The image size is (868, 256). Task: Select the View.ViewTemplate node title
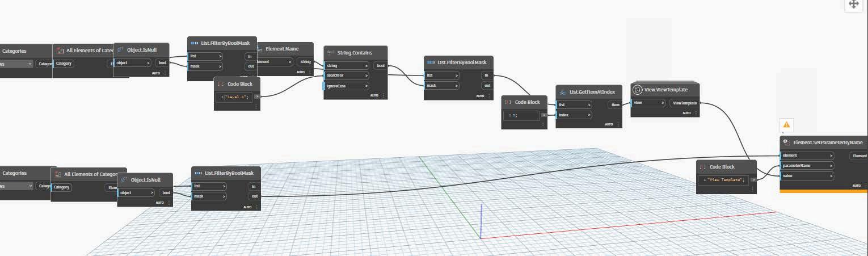666,90
